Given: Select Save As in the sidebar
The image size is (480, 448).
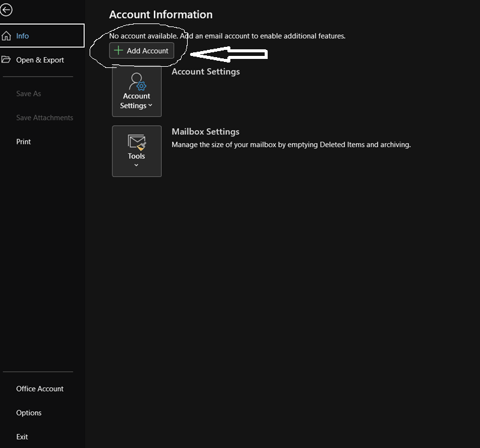Looking at the screenshot, I should (28, 94).
